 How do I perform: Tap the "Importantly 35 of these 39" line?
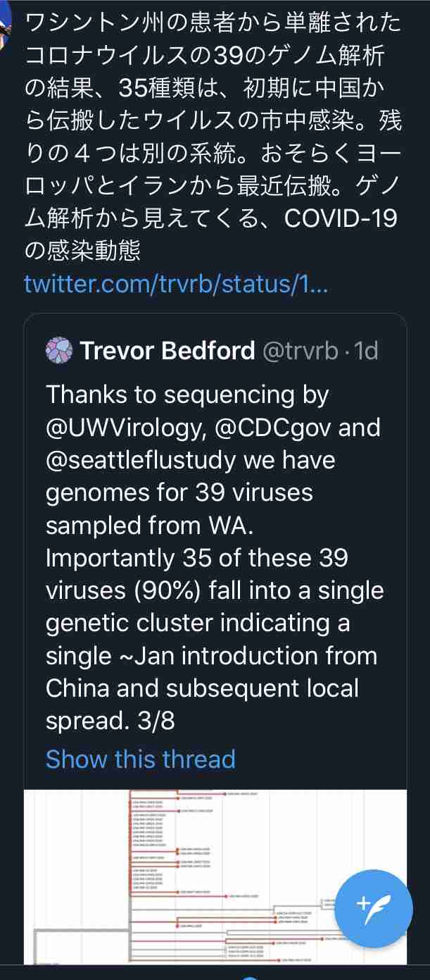pyautogui.click(x=197, y=558)
